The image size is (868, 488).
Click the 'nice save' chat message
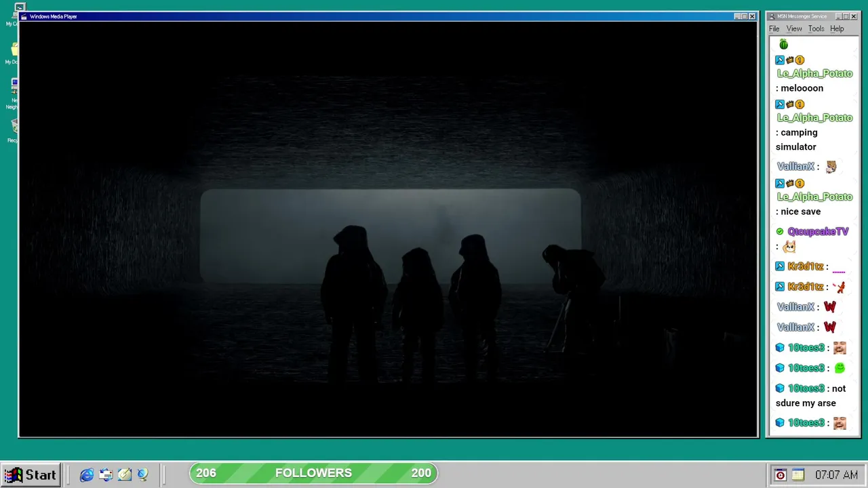pyautogui.click(x=801, y=211)
